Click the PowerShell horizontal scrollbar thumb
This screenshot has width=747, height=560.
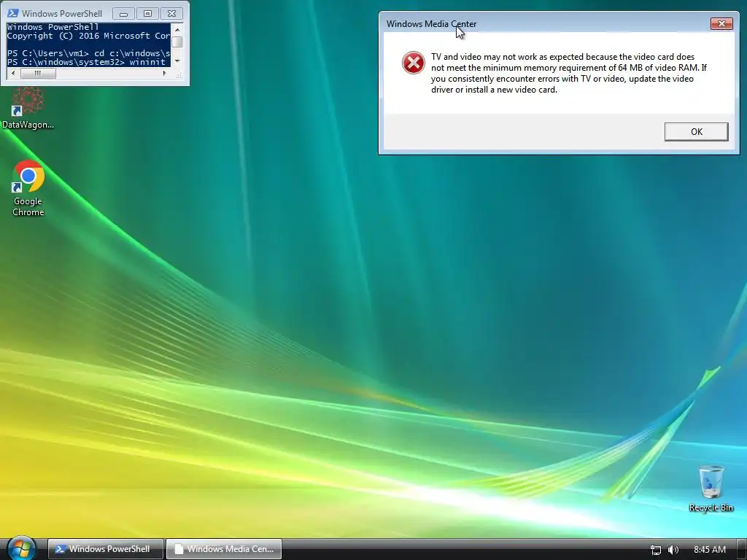[x=38, y=74]
